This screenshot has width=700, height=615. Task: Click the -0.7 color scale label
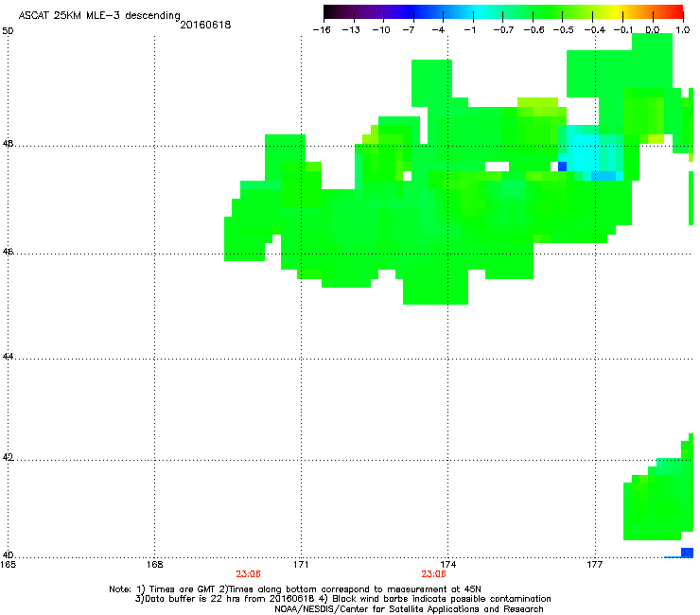pyautogui.click(x=503, y=30)
